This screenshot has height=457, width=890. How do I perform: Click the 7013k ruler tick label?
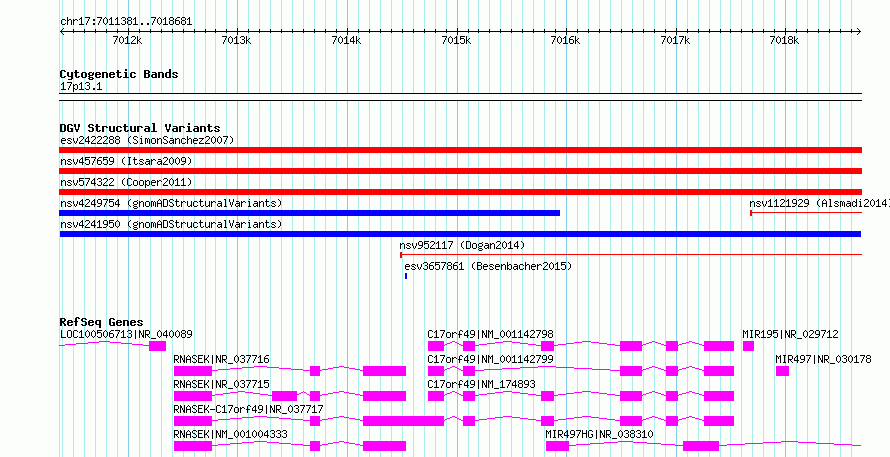(x=236, y=40)
